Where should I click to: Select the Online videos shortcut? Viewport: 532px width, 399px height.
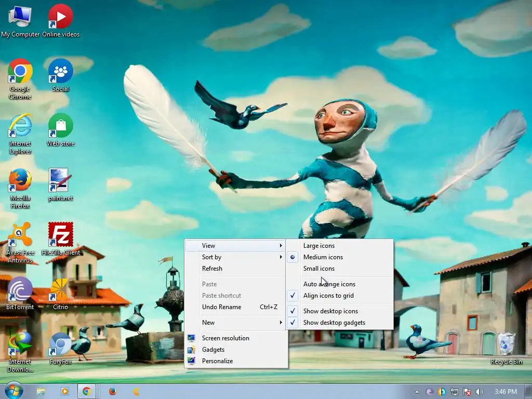pyautogui.click(x=61, y=21)
